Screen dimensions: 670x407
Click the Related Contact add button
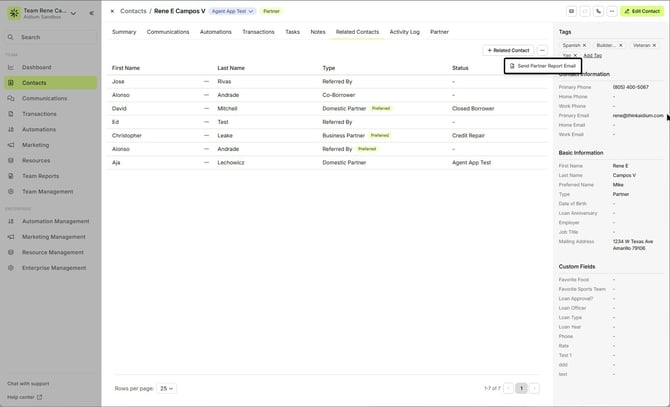508,50
